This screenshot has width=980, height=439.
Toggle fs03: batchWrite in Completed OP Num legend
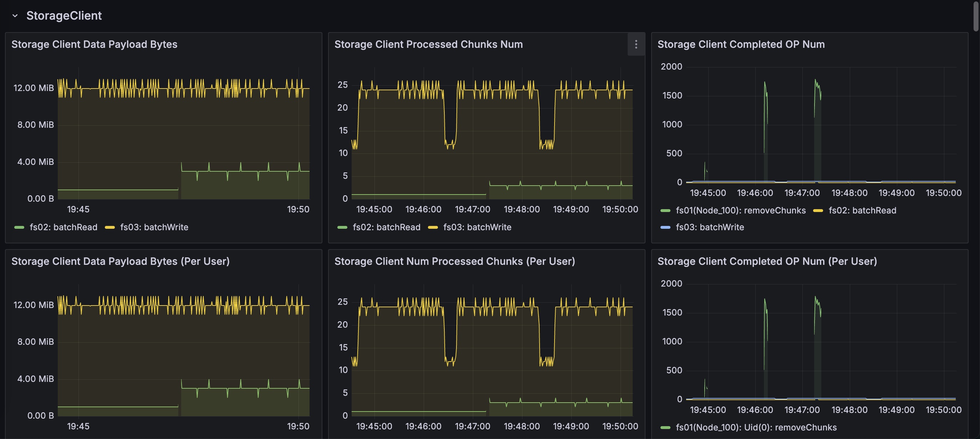(710, 227)
